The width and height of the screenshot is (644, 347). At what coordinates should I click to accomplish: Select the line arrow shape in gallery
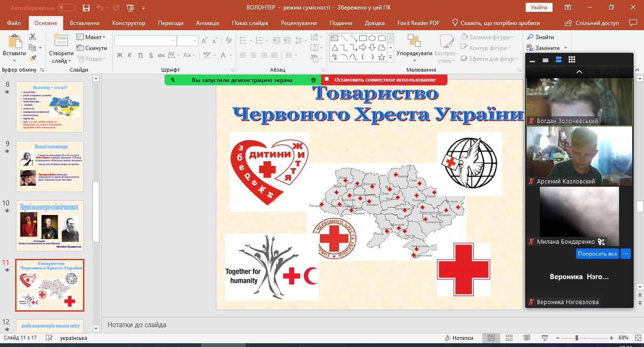click(x=353, y=38)
